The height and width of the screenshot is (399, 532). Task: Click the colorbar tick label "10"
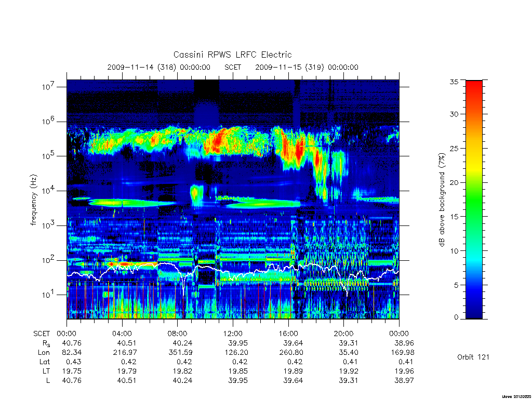click(454, 251)
